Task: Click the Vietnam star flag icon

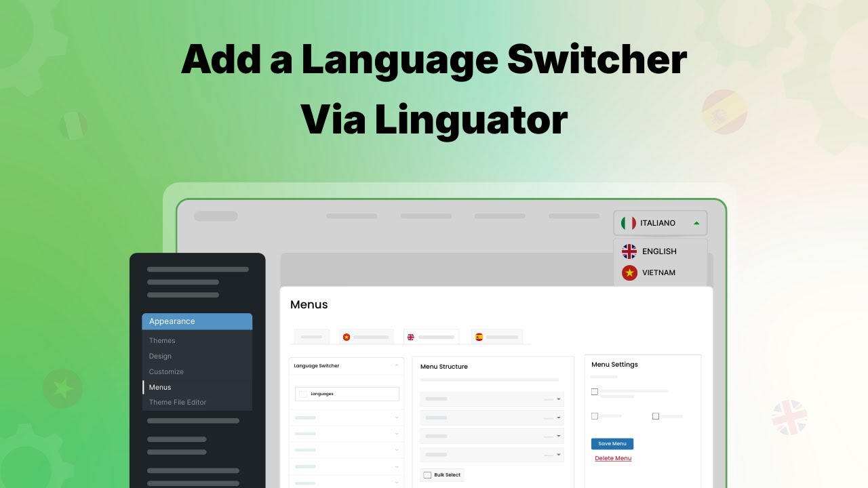Action: (x=630, y=272)
